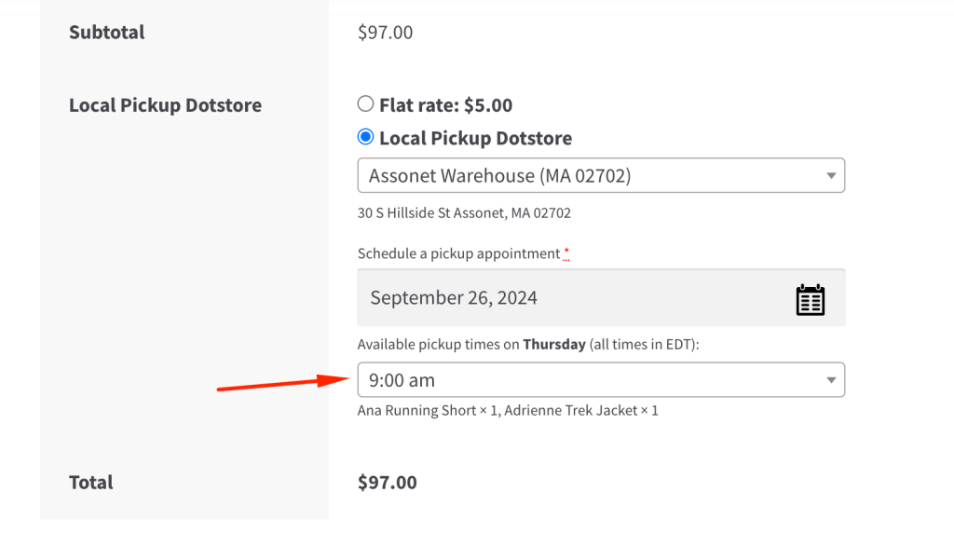This screenshot has width=954, height=560.
Task: Select the Local Pickup Dotstore radio button
Action: tap(365, 137)
